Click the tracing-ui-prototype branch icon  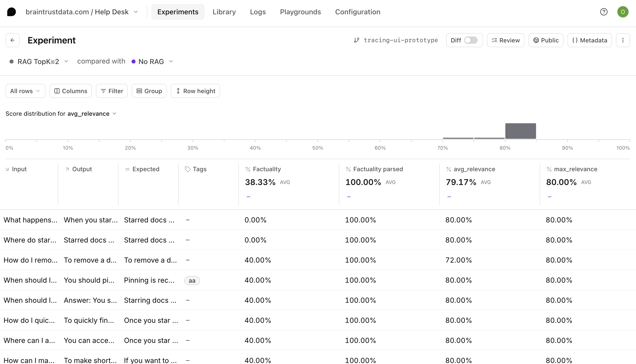click(x=357, y=40)
